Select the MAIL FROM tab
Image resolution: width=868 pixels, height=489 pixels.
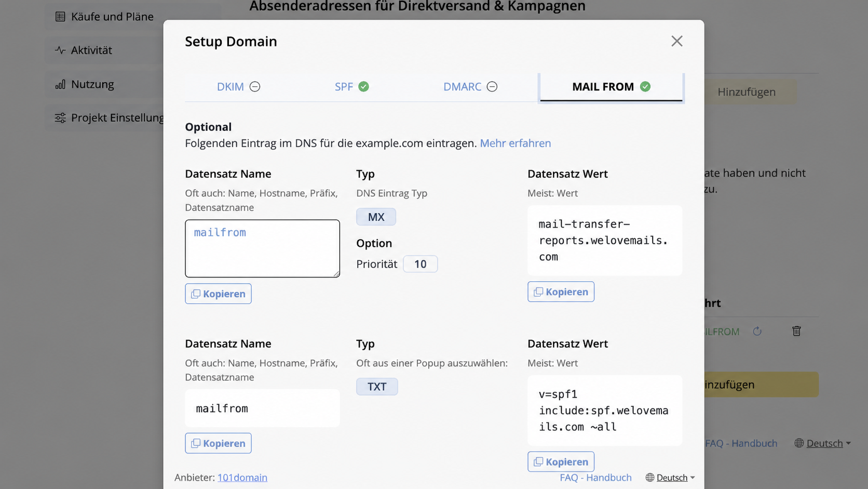[611, 87]
